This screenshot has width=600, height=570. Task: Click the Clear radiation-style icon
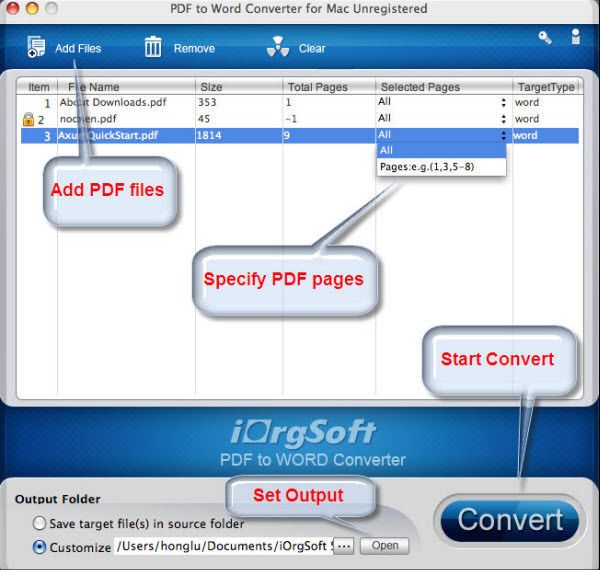[278, 47]
